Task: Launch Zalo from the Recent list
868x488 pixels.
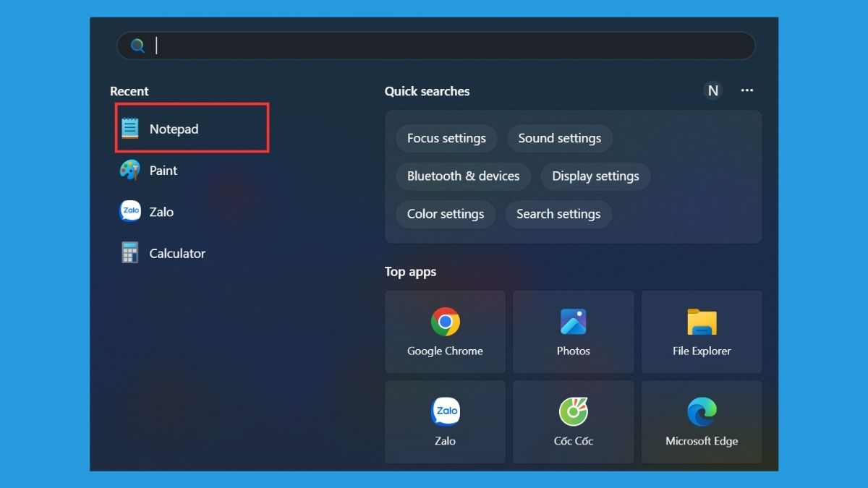Action: pos(147,212)
